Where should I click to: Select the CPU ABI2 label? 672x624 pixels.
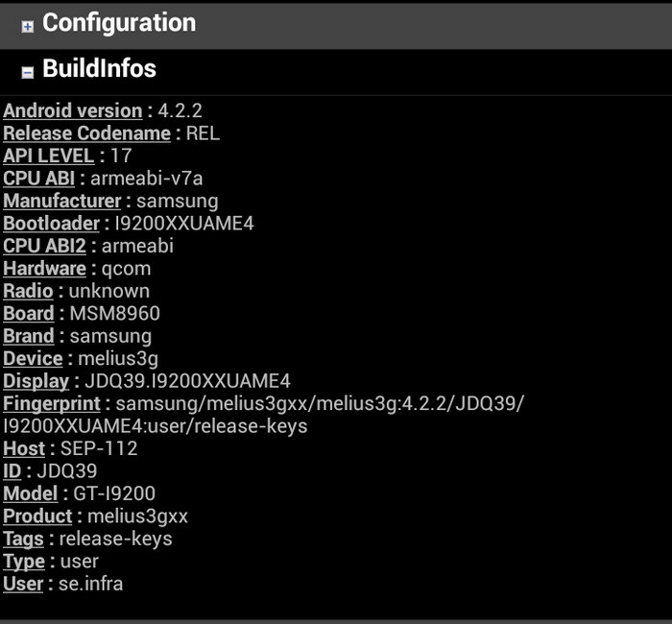click(x=46, y=246)
